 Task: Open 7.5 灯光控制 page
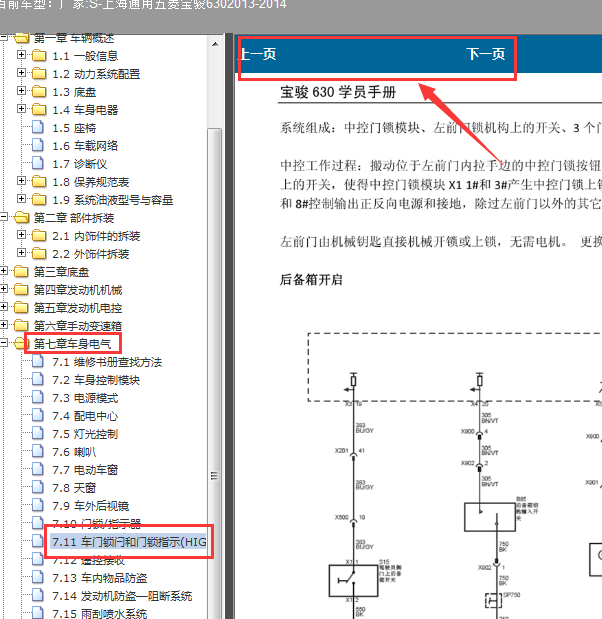85,434
